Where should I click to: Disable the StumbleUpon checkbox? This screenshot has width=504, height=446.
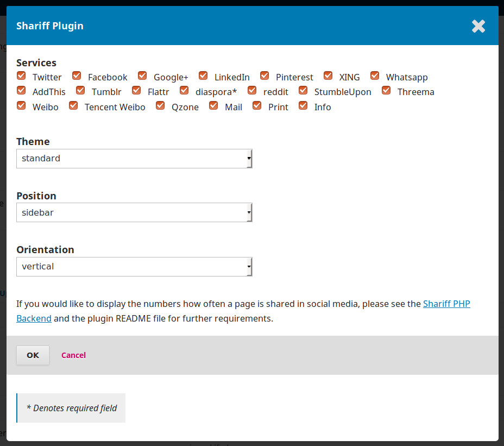click(303, 91)
